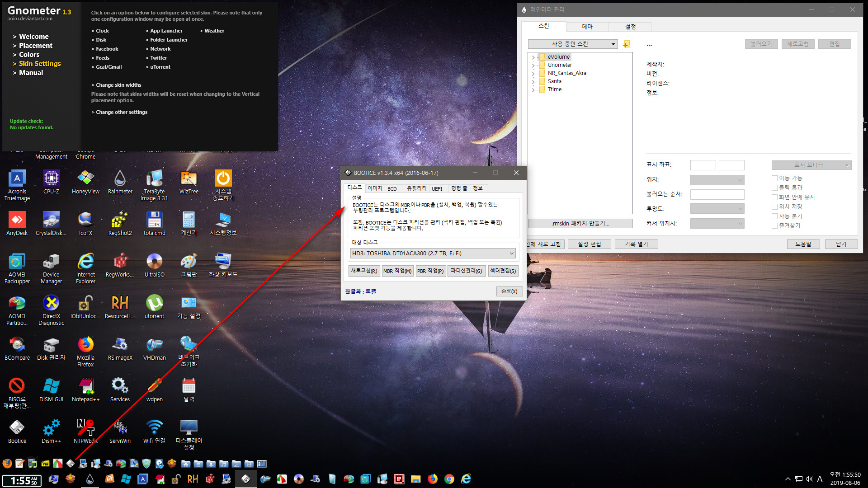868x488 pixels.
Task: Open UltraISO desktop icon
Action: (154, 265)
